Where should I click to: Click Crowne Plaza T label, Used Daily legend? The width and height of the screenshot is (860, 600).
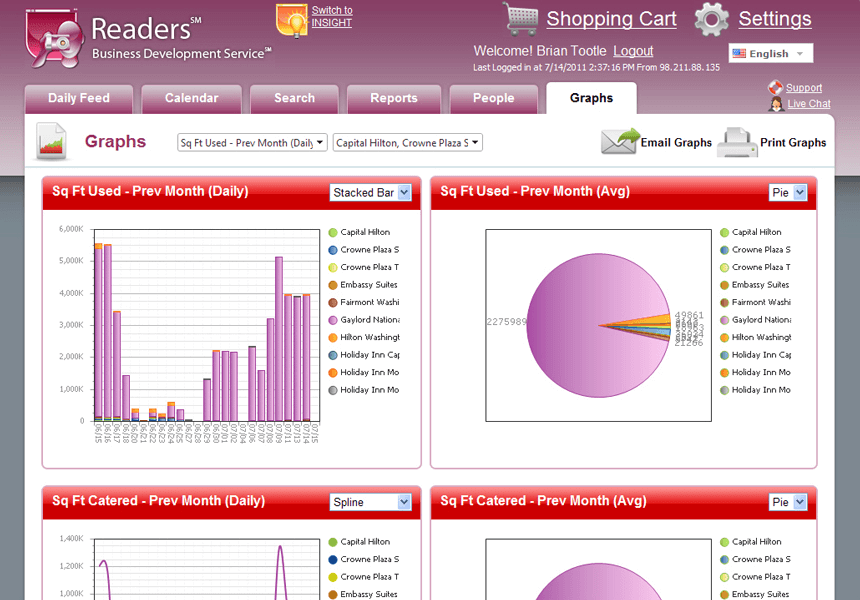[370, 267]
